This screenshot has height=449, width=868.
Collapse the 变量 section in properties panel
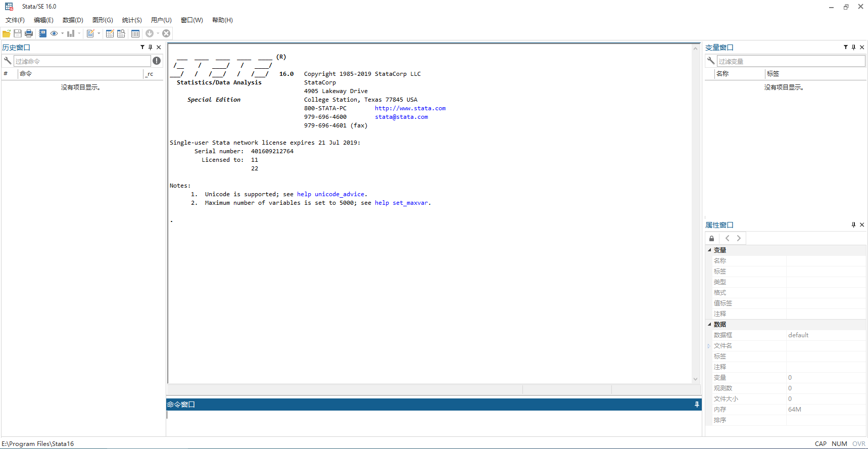coord(709,250)
